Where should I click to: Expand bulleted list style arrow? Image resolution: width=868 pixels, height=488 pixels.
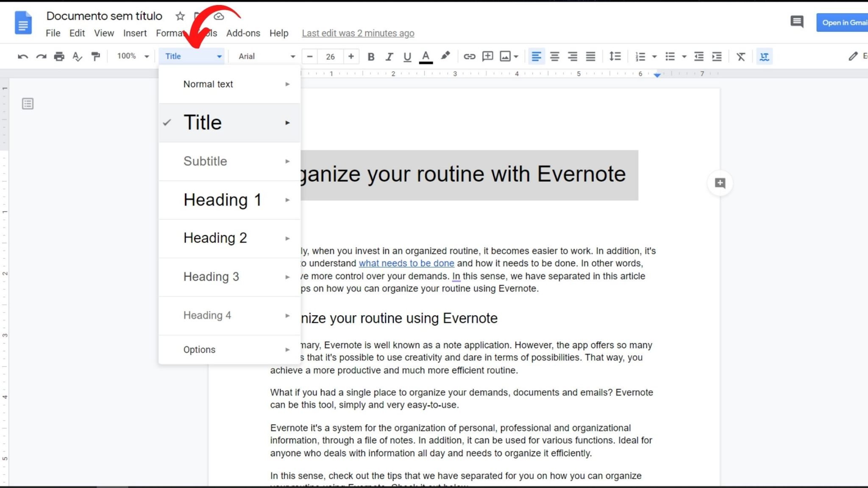(684, 56)
